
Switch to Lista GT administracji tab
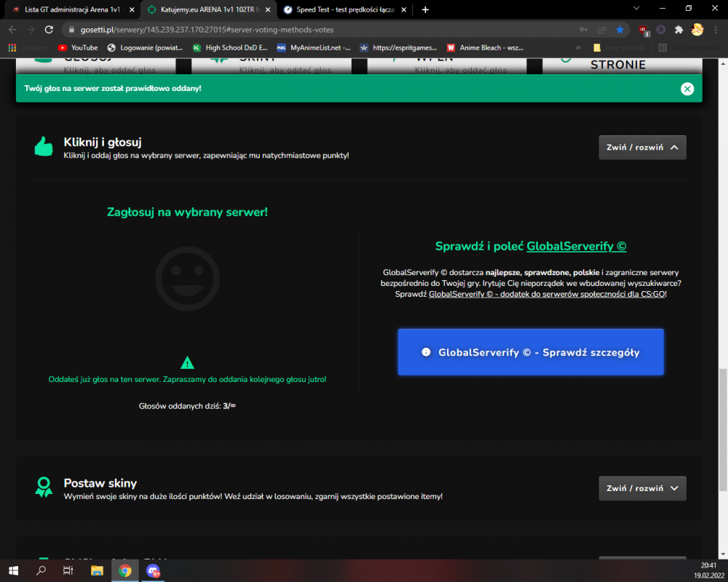pos(72,9)
